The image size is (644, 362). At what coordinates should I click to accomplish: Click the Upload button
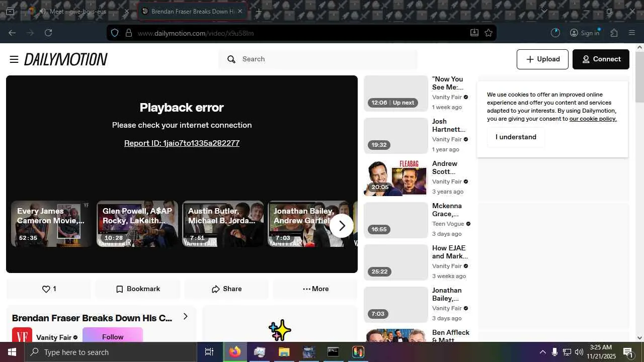tap(542, 59)
